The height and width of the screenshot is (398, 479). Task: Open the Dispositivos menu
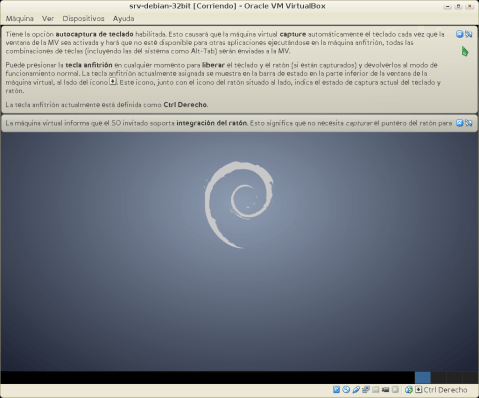point(83,18)
